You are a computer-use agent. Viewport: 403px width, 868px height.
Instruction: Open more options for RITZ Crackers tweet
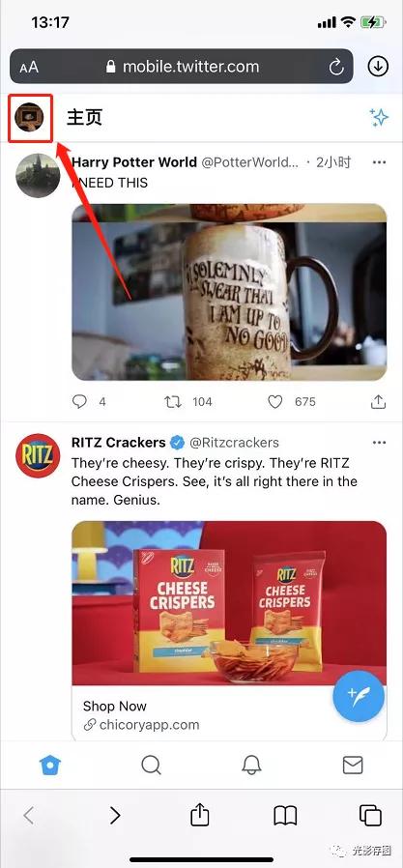[379, 443]
